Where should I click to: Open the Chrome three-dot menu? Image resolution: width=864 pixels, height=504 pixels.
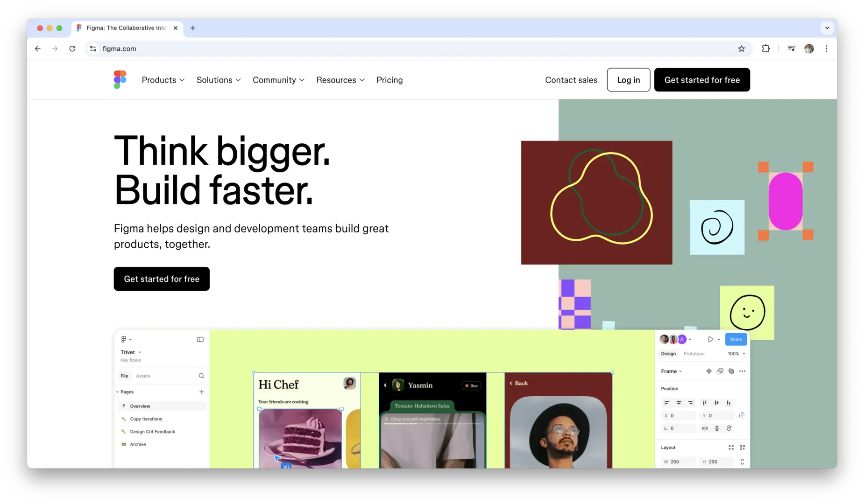[826, 49]
